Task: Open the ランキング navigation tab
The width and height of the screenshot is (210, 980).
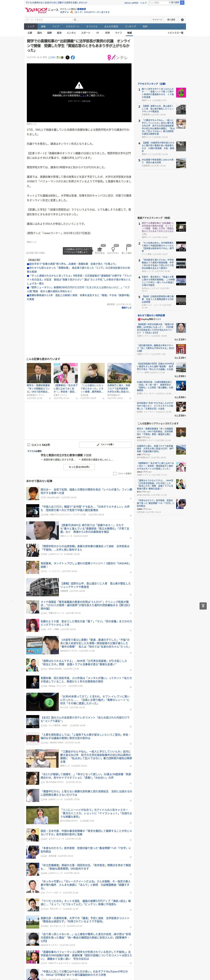Action: pyautogui.click(x=130, y=27)
